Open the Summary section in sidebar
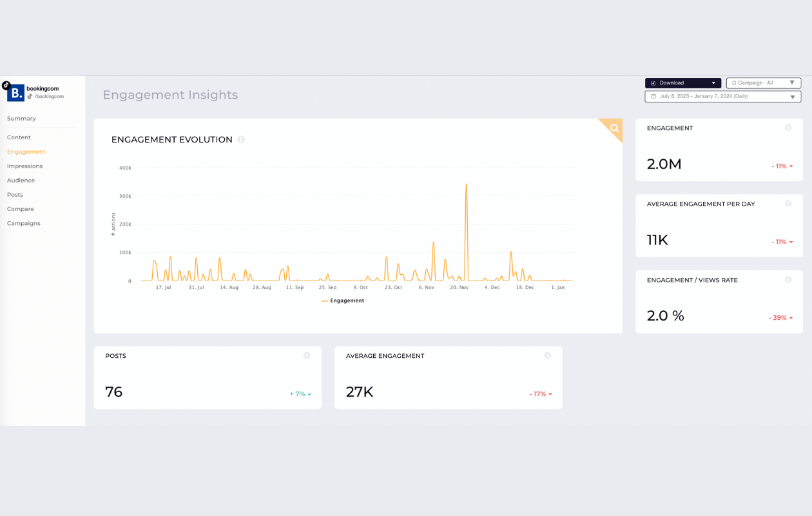812x516 pixels. point(21,119)
